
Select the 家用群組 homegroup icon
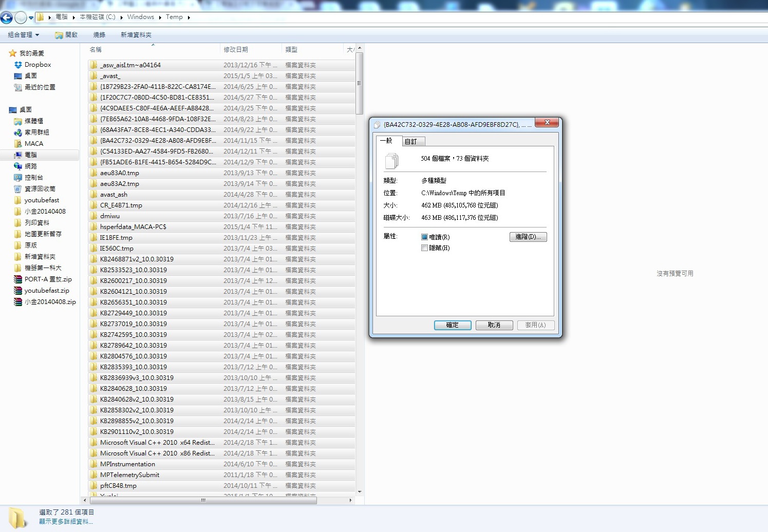coord(18,132)
